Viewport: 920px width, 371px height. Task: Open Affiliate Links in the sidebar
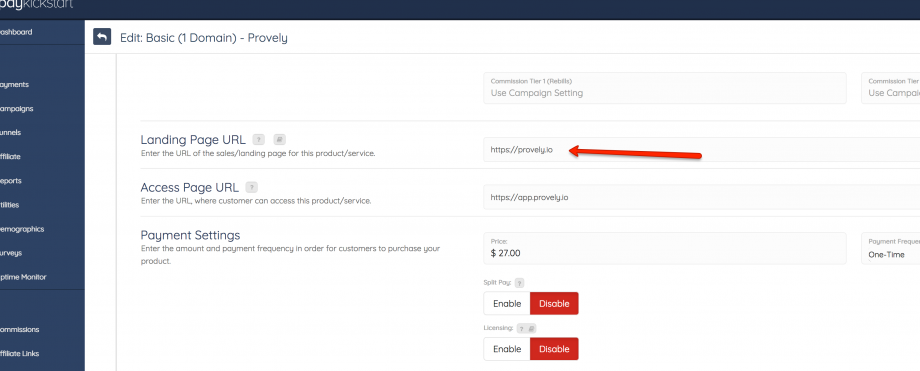(x=19, y=353)
